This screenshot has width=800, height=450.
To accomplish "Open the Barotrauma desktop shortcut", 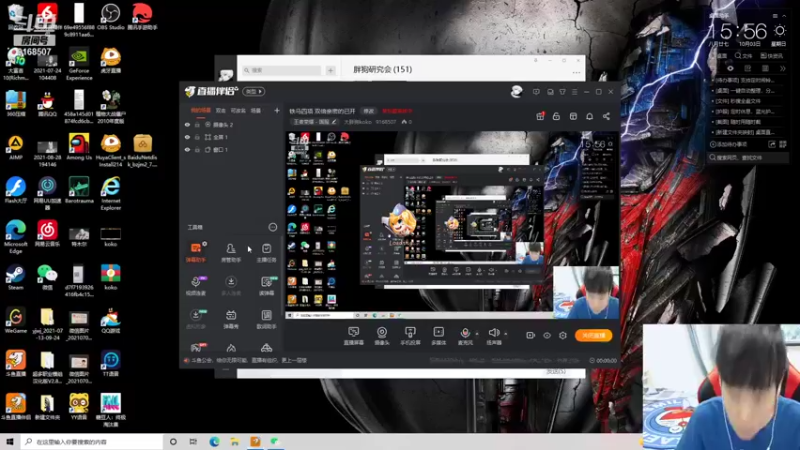I will click(x=79, y=190).
